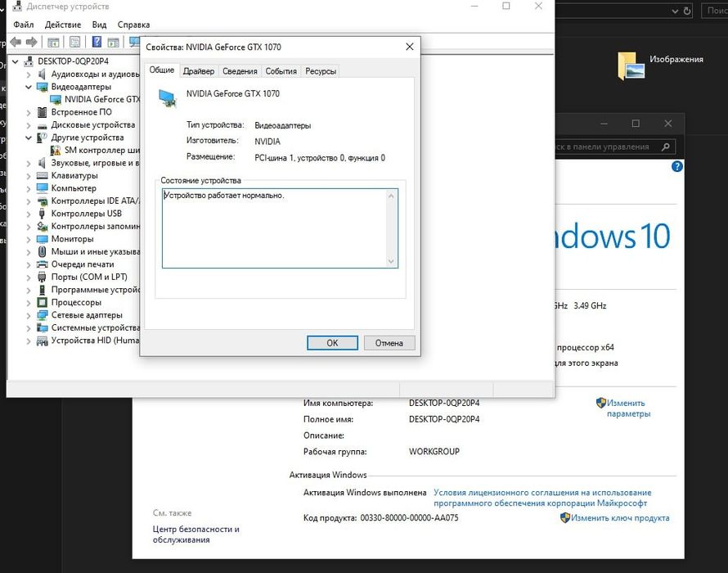Image resolution: width=728 pixels, height=573 pixels.
Task: Collapse the Видеоадаптеры node
Action: click(29, 87)
